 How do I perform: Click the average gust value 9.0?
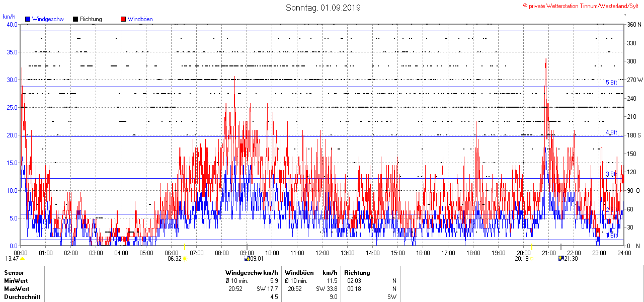click(x=333, y=297)
